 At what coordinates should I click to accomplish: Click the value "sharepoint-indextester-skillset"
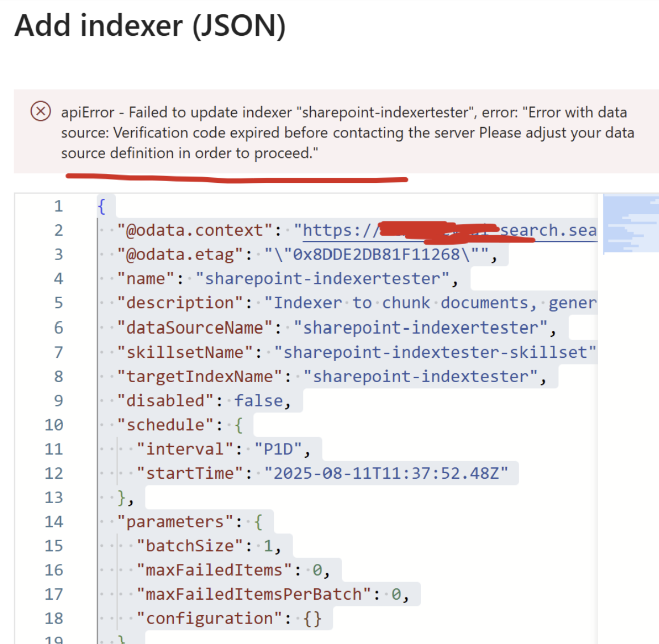click(435, 352)
